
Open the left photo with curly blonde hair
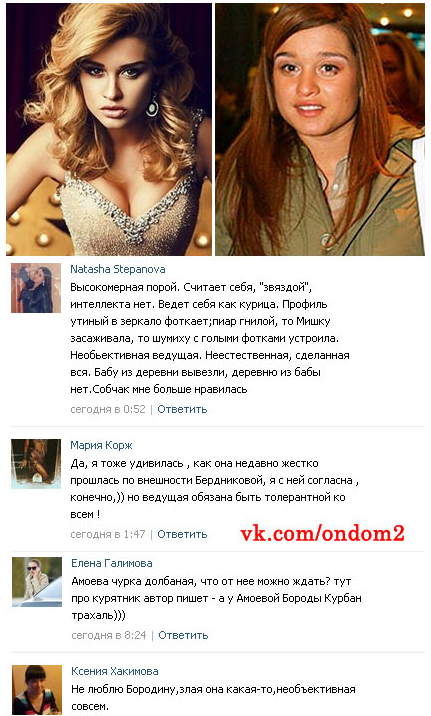[x=109, y=129]
